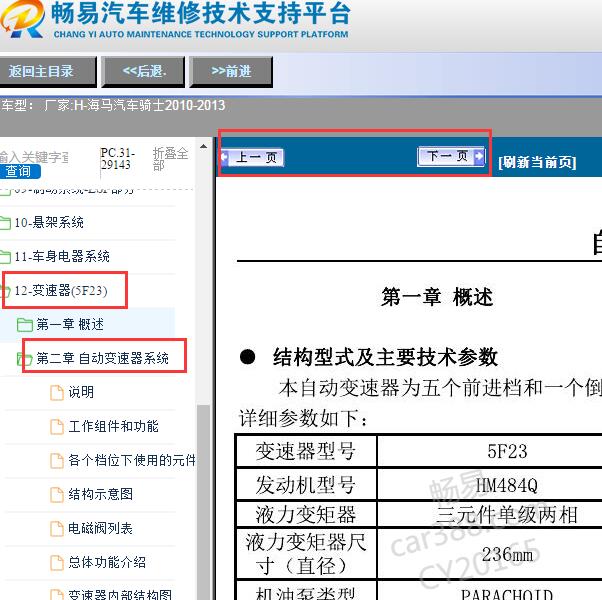Click table value 5F23
Viewport: 602px width, 600px height.
coord(507,451)
